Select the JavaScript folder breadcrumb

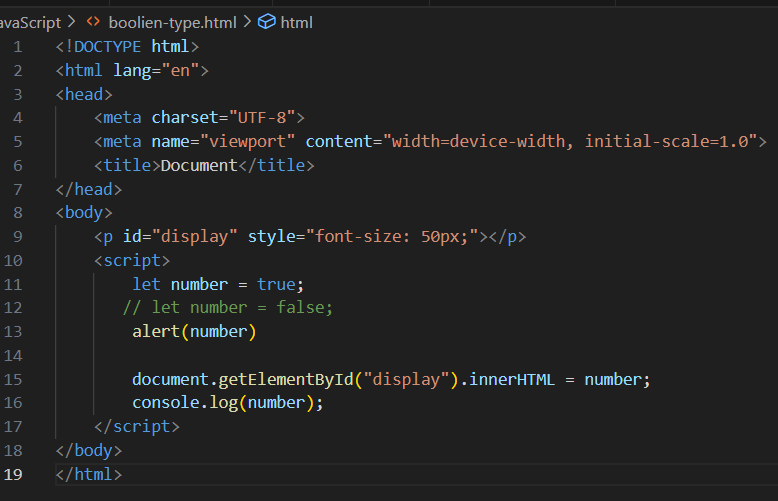30,21
